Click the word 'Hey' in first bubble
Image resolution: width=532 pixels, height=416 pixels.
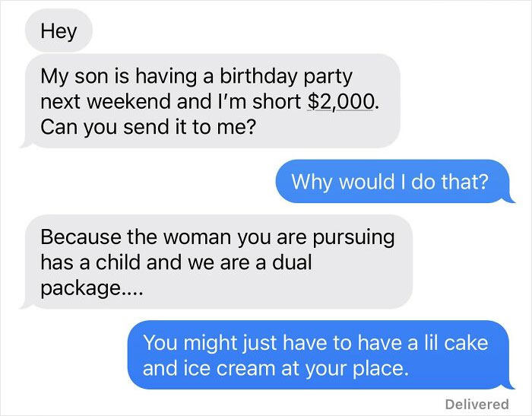(x=59, y=31)
